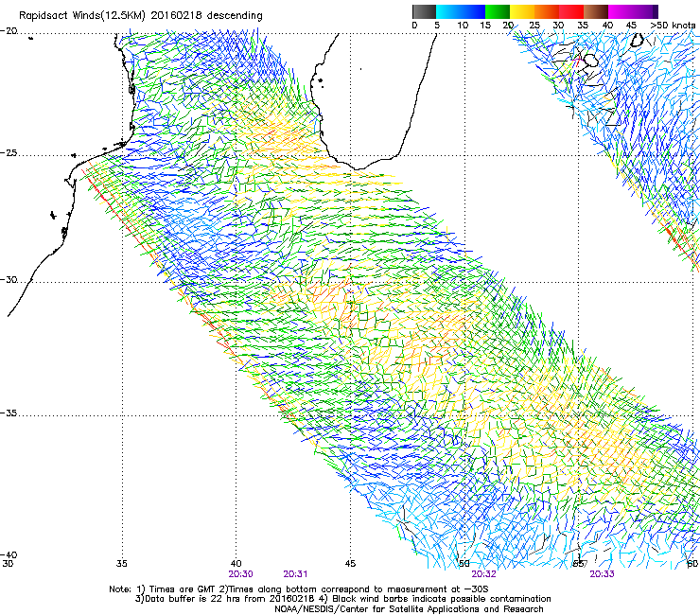Click the '0' label under the color bar
This screenshot has width=700, height=615.
coord(414,26)
